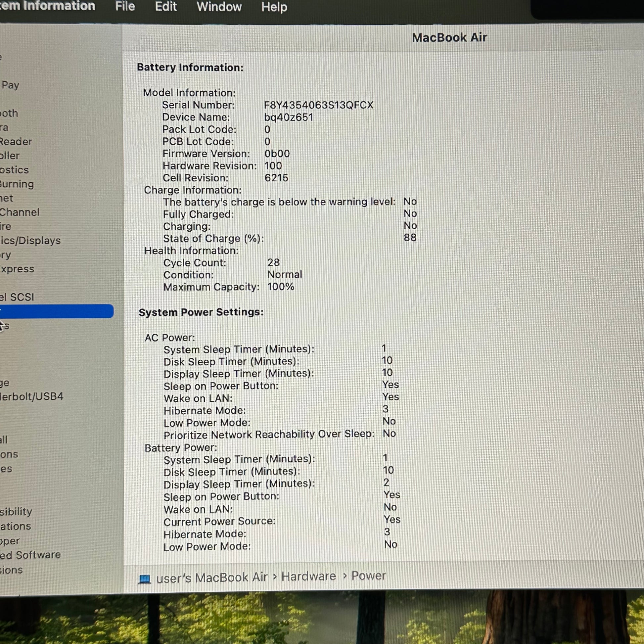Viewport: 644px width, 644px height.
Task: Click the Model Information label
Action: (189, 93)
